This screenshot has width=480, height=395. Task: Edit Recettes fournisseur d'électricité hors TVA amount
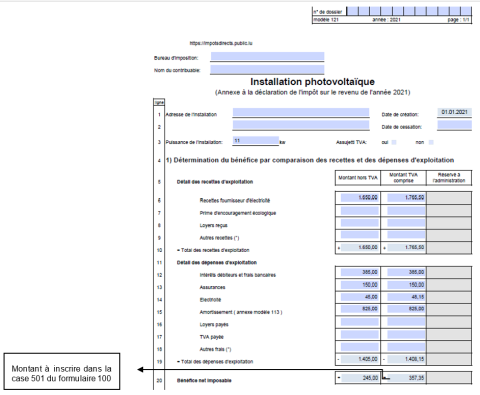tap(360, 198)
